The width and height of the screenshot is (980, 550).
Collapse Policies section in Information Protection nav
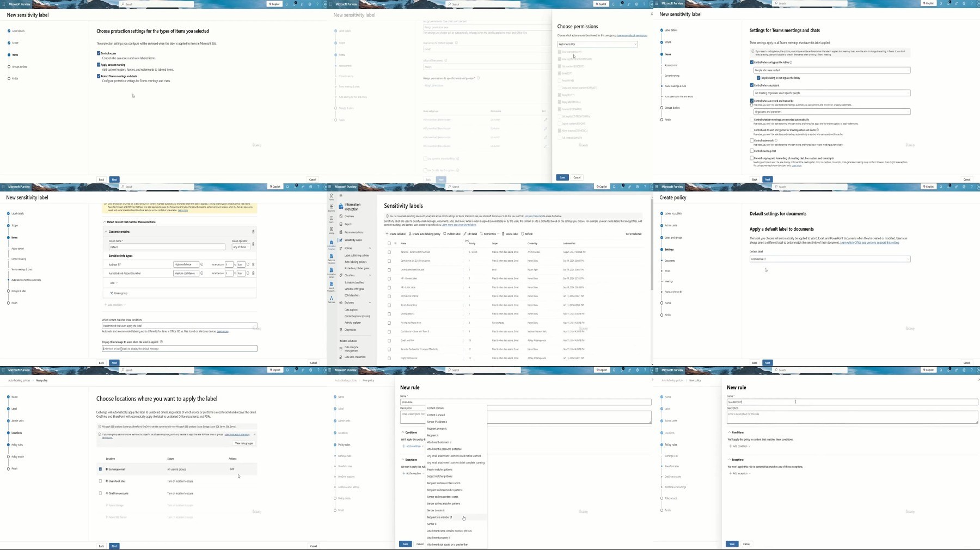tap(370, 248)
